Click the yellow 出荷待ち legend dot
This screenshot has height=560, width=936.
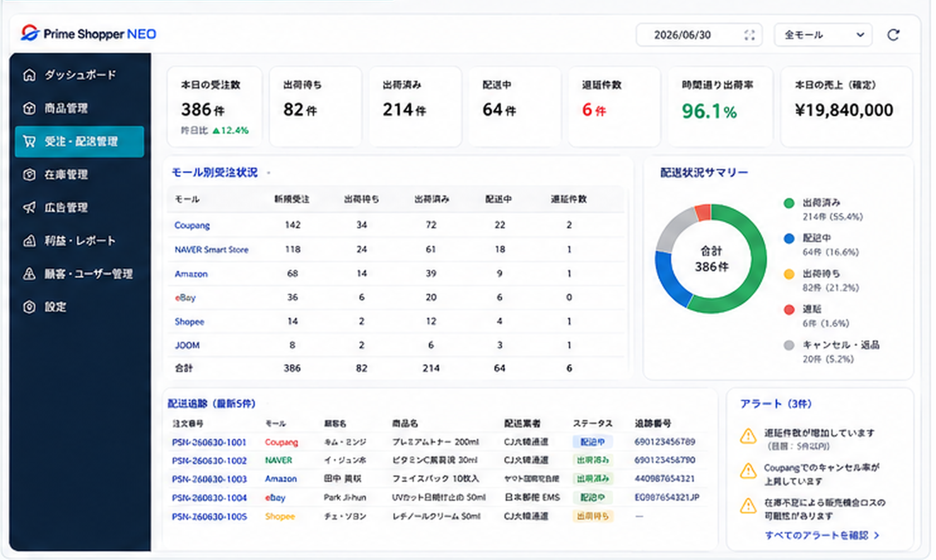point(788,274)
